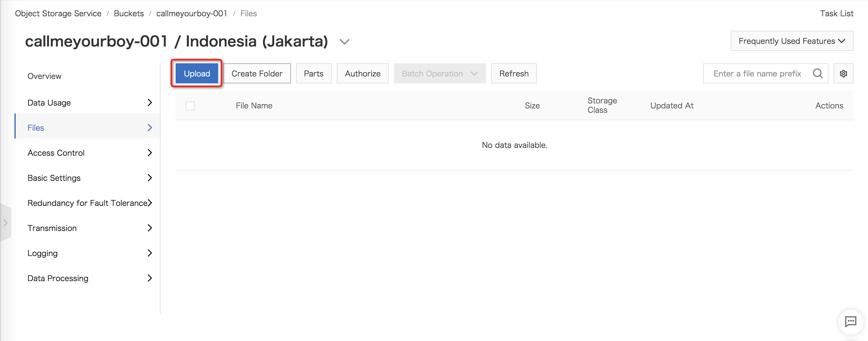Open the bucket name dropdown arrow

344,42
